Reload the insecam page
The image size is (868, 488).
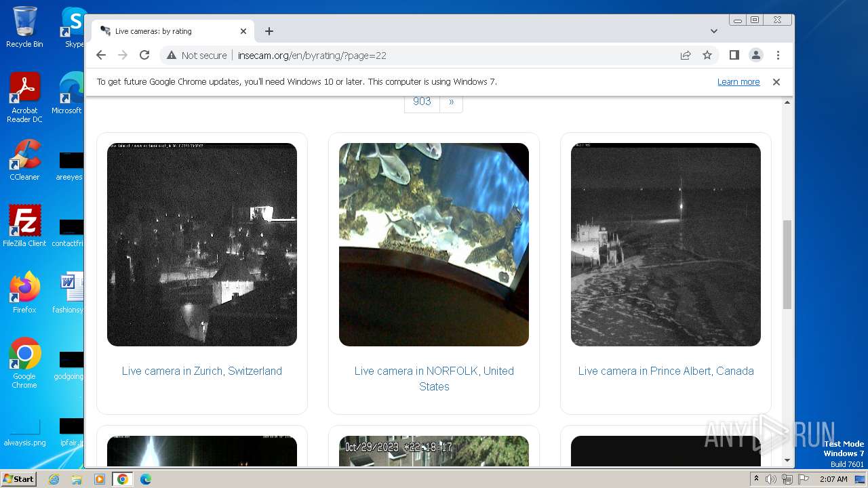point(144,56)
